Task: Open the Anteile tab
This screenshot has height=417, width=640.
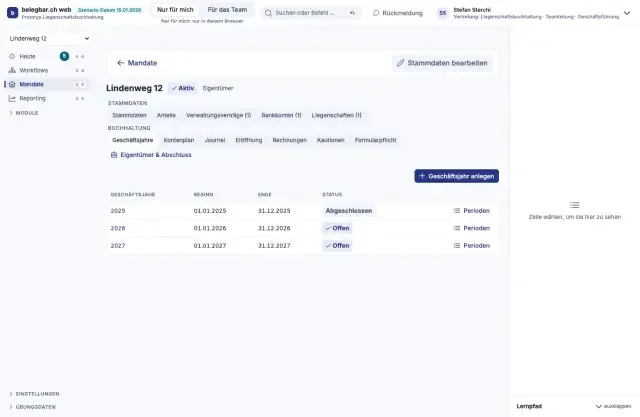Action: pyautogui.click(x=166, y=115)
